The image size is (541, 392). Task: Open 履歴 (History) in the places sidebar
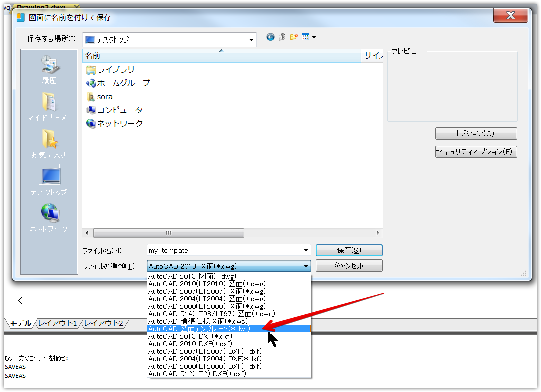[x=49, y=70]
